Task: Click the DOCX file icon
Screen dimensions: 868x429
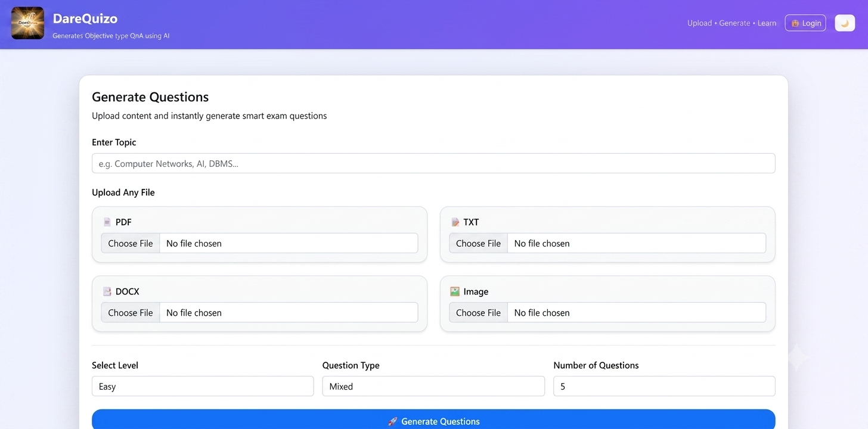Action: 107,291
